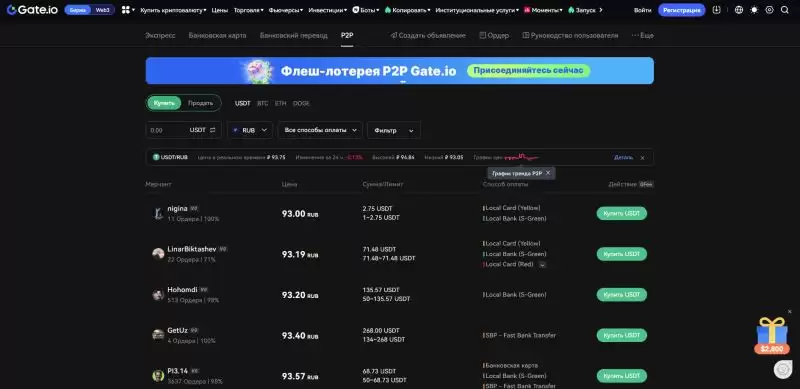800x389 pixels.
Task: Click the Регистрация button
Action: tap(682, 10)
